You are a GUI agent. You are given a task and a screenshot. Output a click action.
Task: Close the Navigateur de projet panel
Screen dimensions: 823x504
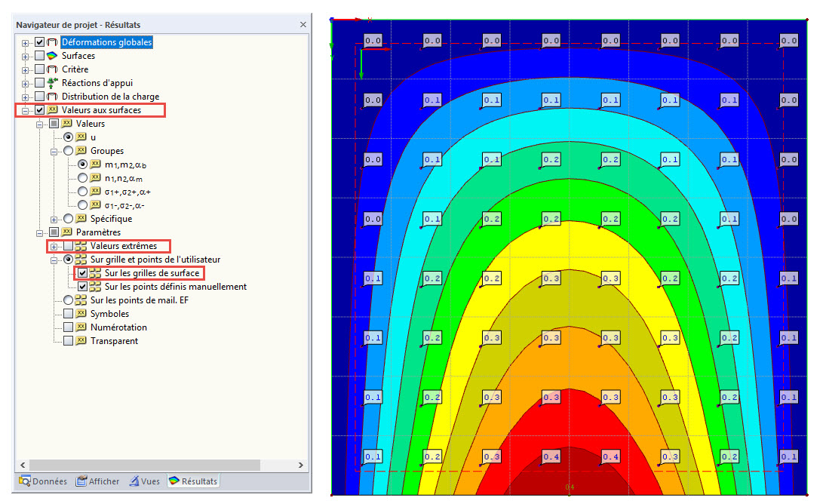point(302,25)
